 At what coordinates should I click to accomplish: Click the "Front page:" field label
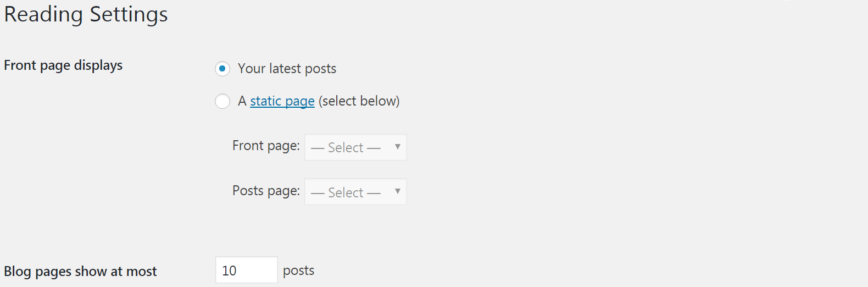pyautogui.click(x=266, y=146)
